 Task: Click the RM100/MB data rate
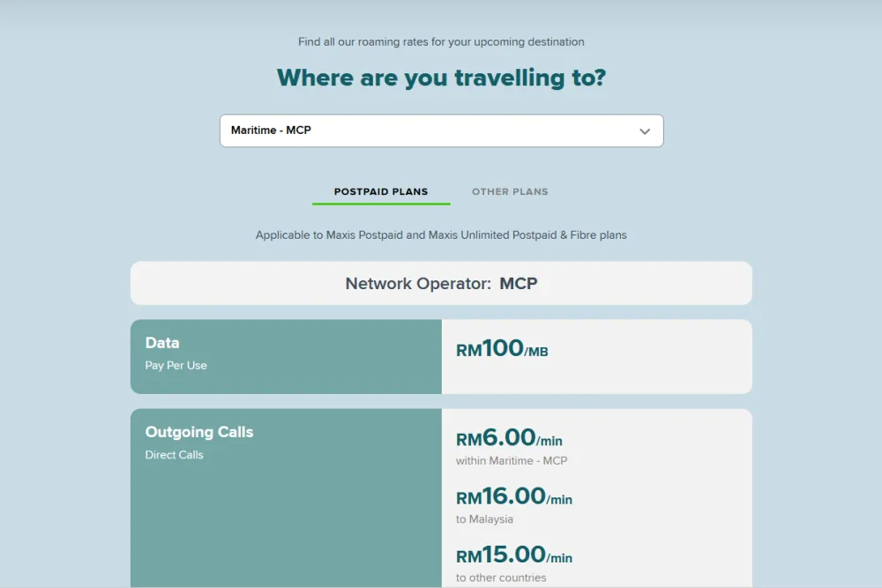[x=502, y=348]
